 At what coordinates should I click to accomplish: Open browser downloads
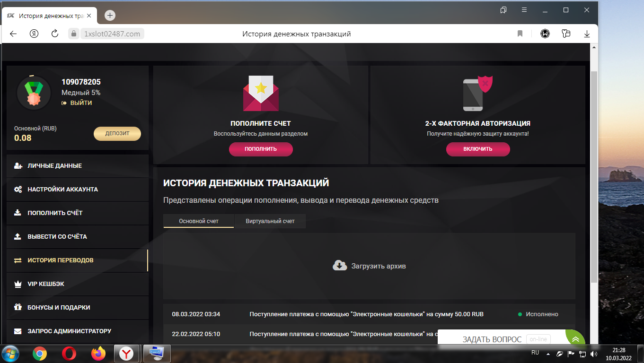point(587,34)
